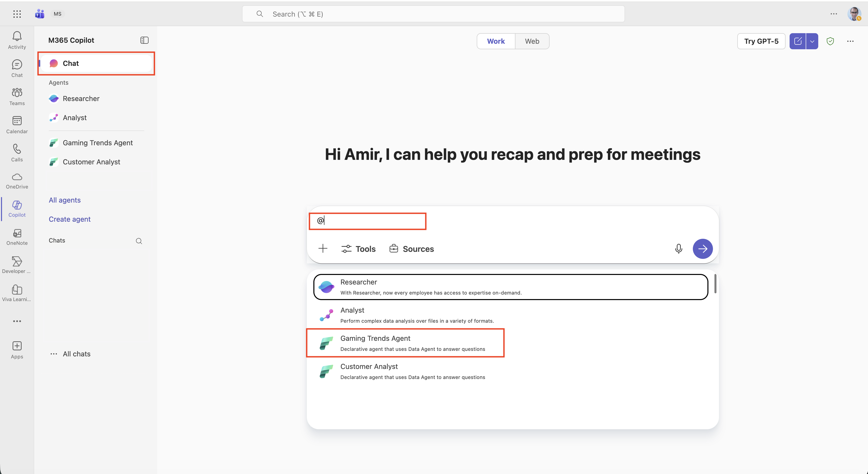The height and width of the screenshot is (474, 868).
Task: Click in the search box
Action: pyautogui.click(x=433, y=14)
